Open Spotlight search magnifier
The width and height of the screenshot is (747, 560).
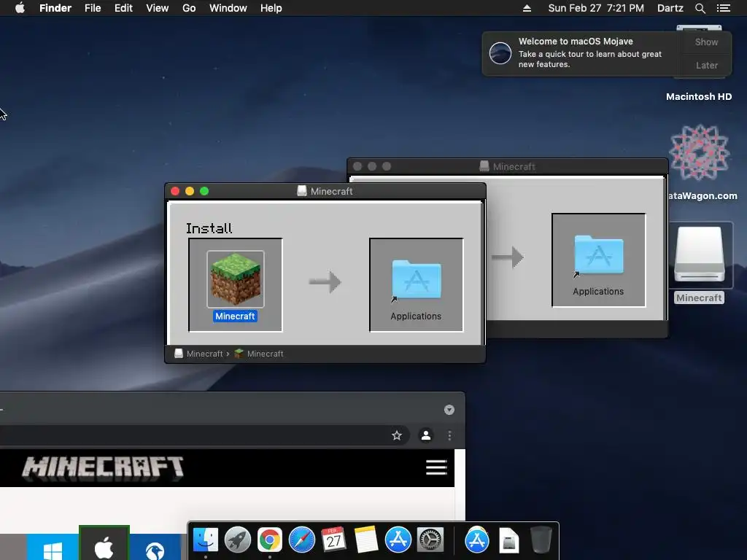point(700,8)
